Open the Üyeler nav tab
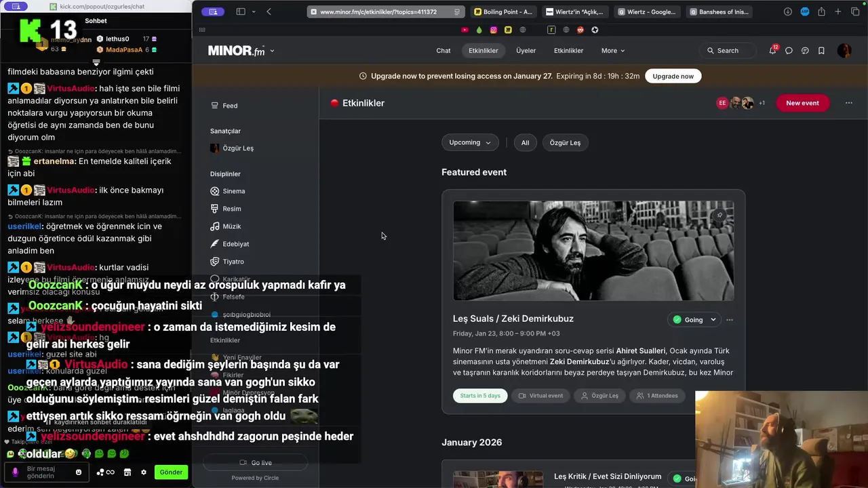Viewport: 868px width, 488px height. 526,51
